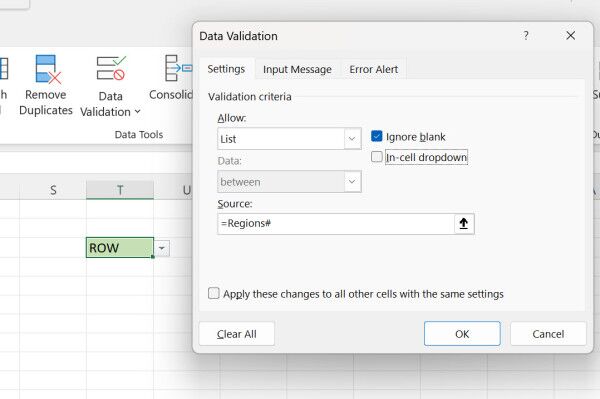Click the Clear All button
Viewport: 600px width, 399px height.
236,334
